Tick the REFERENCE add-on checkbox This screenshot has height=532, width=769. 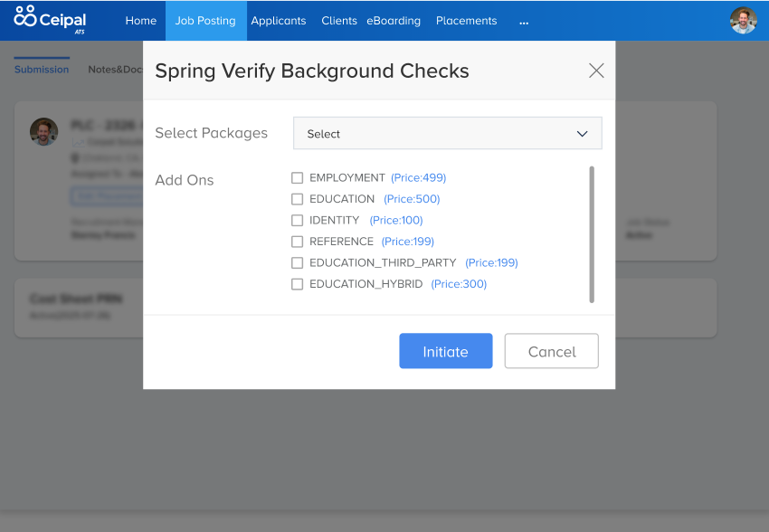pyautogui.click(x=298, y=242)
